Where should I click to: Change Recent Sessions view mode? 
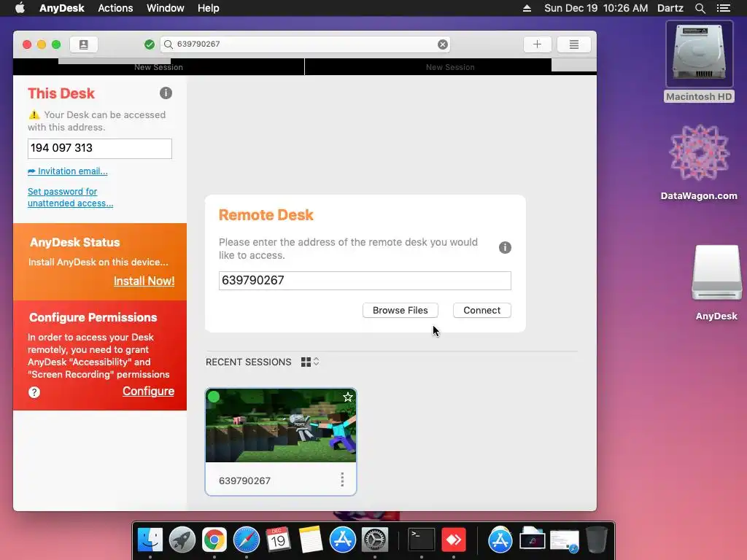tap(309, 362)
